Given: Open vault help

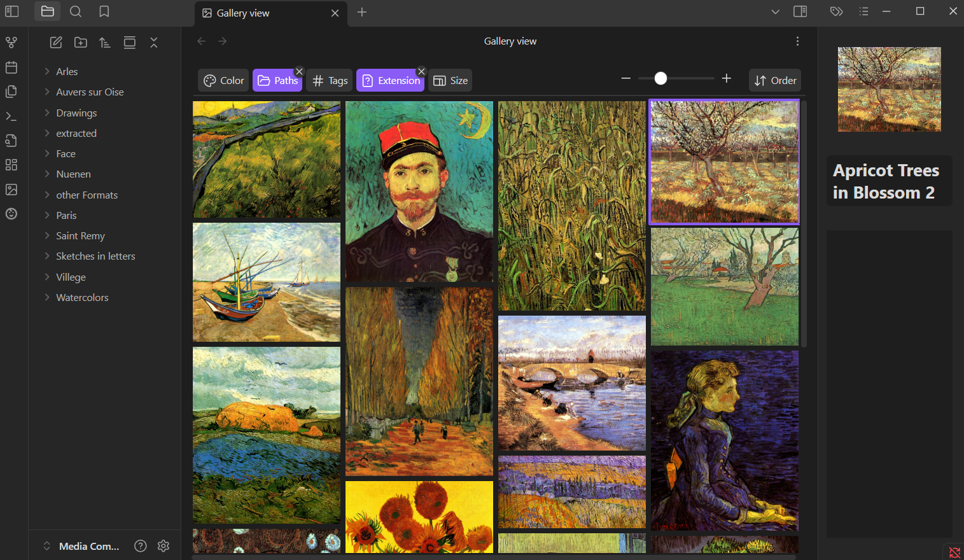Looking at the screenshot, I should click(141, 546).
